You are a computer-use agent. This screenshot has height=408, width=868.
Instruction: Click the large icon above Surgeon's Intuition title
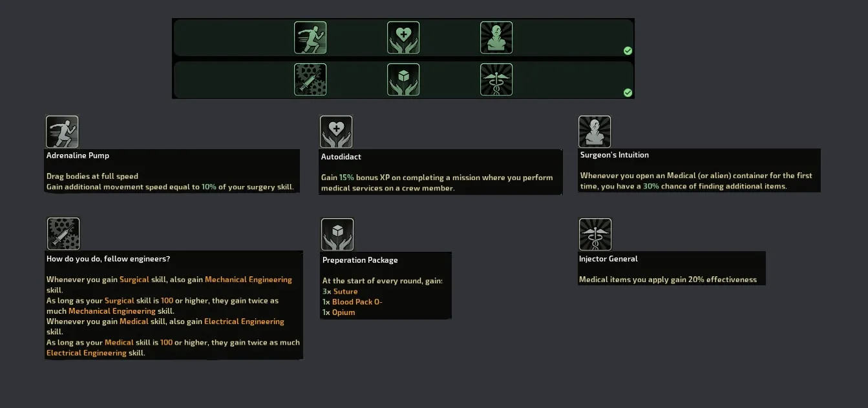tap(595, 132)
